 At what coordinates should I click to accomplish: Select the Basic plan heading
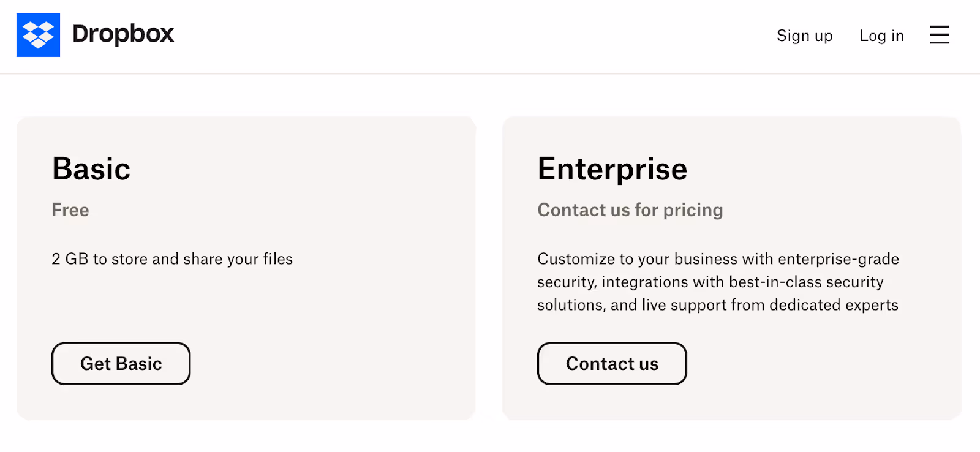point(91,169)
